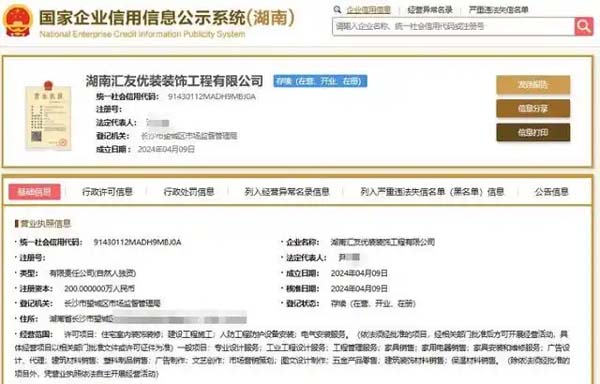Click the blue 存续 status badge
600x384 pixels.
point(320,81)
